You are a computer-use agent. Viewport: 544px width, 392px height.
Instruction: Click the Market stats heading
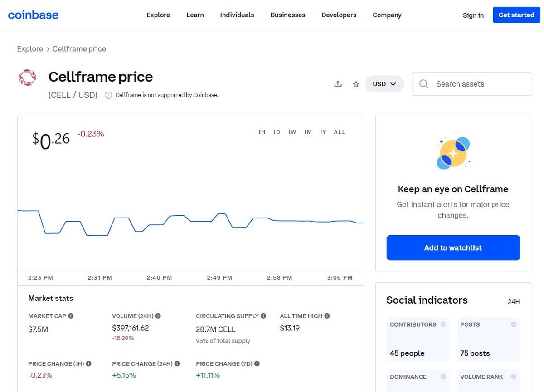(x=51, y=299)
